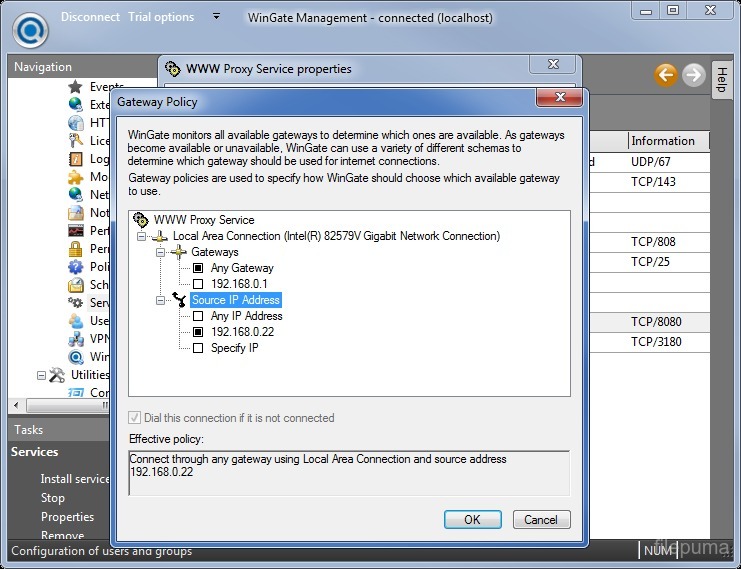Click the VPN network icon in Navigation

point(75,339)
